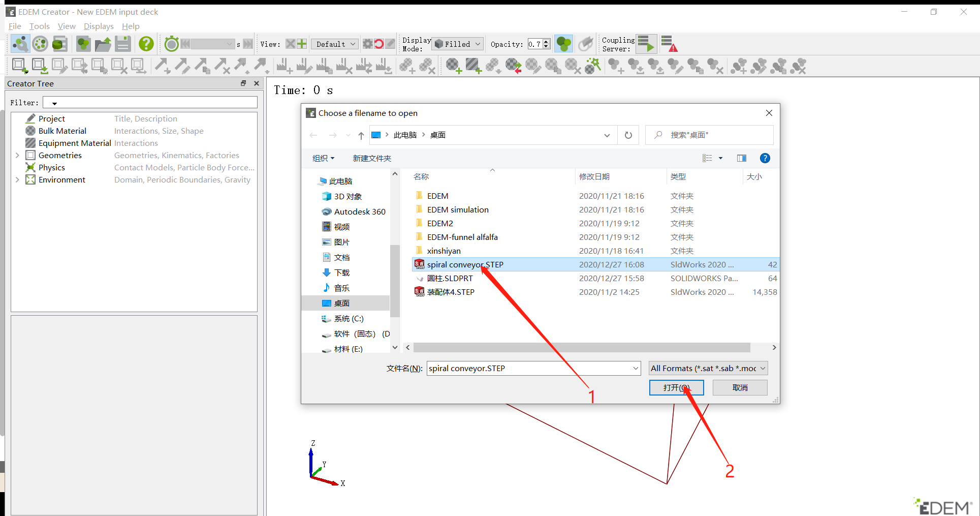Select the 装配体4.STEP file
Image resolution: width=980 pixels, height=516 pixels.
click(451, 292)
